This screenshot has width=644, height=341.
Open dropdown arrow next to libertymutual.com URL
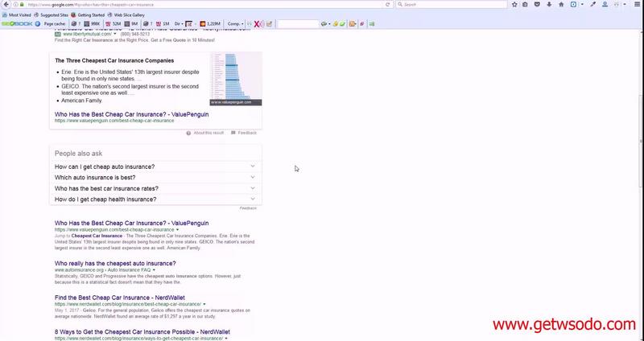pyautogui.click(x=115, y=34)
